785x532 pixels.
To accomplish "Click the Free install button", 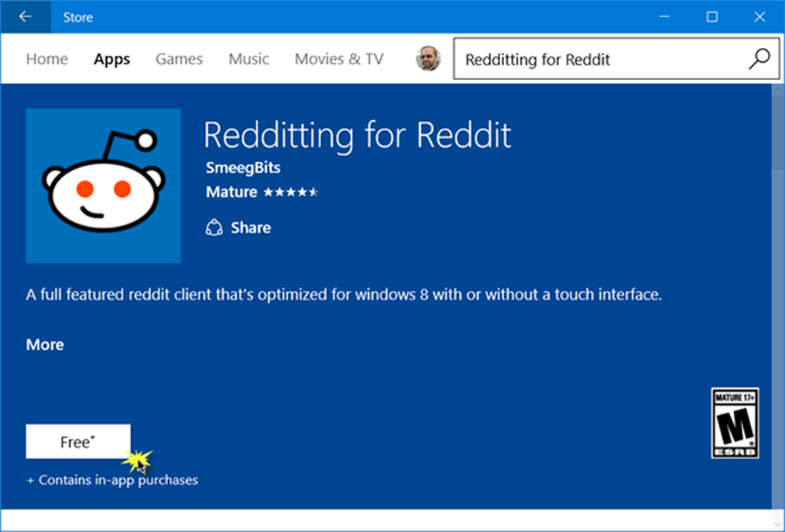I will pyautogui.click(x=78, y=442).
